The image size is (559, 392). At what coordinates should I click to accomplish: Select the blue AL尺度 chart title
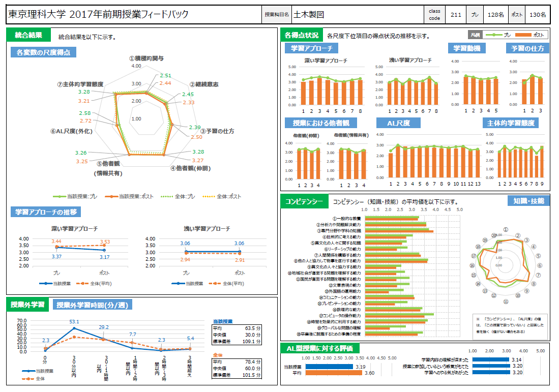coord(398,123)
